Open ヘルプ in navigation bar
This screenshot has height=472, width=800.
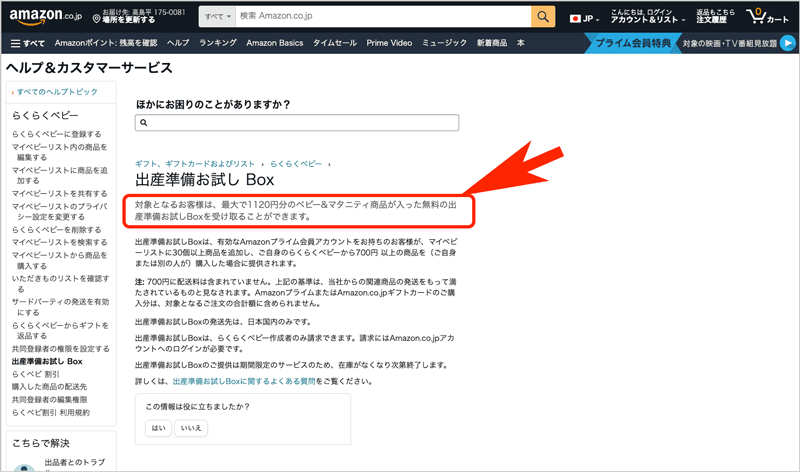[178, 43]
